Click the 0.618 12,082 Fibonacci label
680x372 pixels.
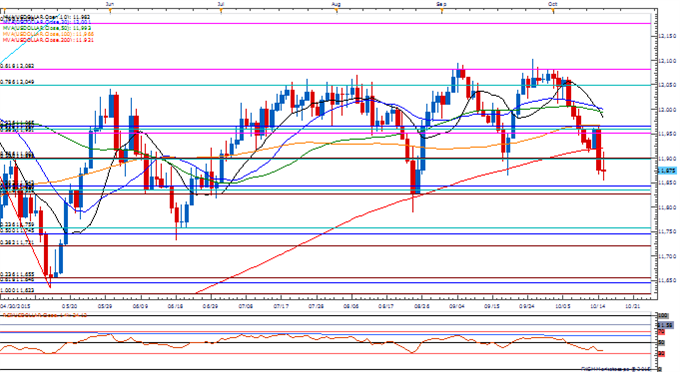click(x=17, y=66)
